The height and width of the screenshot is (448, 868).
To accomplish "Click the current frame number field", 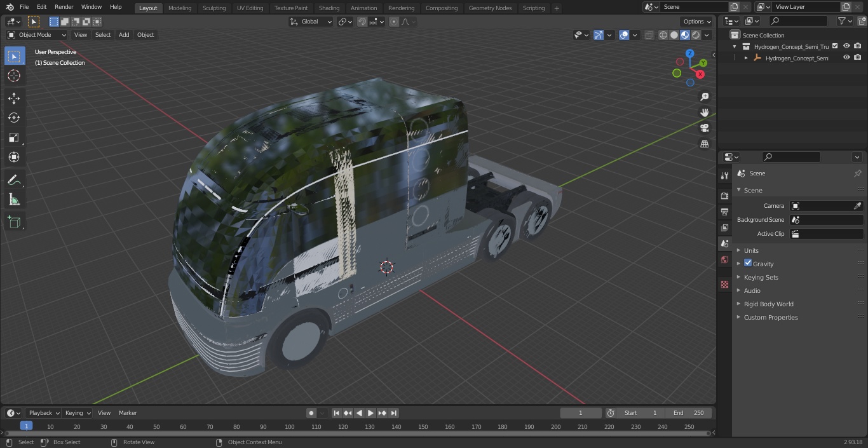I will [580, 413].
